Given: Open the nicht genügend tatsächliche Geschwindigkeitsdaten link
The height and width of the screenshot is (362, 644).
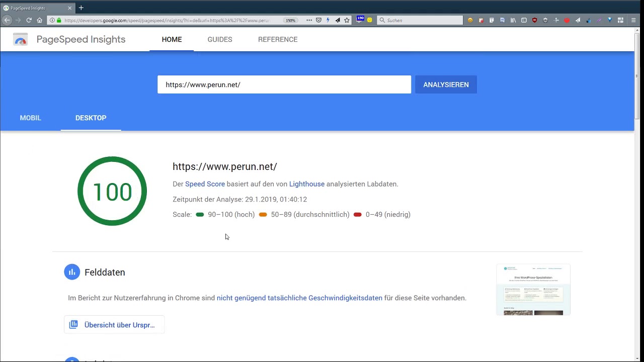Looking at the screenshot, I should (299, 298).
